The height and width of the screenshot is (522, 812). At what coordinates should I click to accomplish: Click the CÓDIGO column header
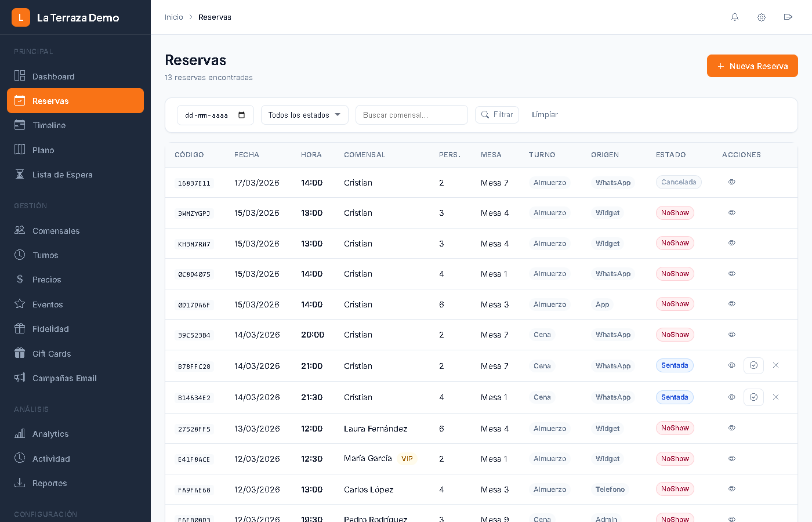click(x=189, y=155)
